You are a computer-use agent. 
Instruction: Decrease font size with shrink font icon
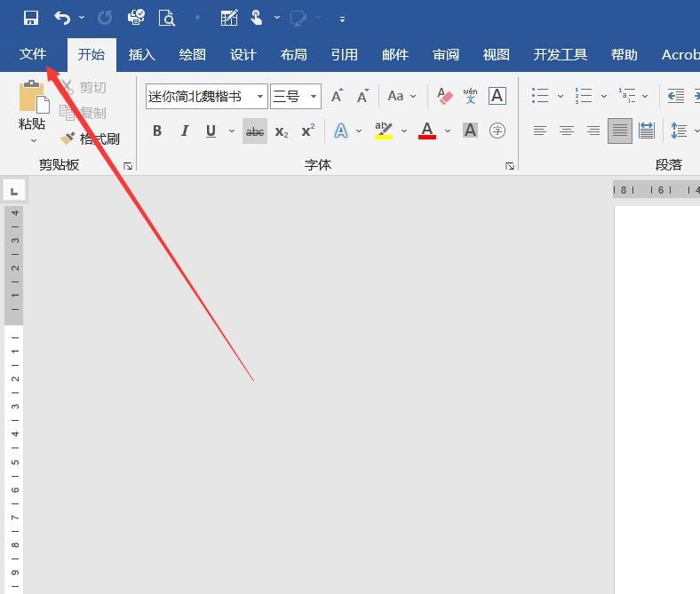[363, 96]
